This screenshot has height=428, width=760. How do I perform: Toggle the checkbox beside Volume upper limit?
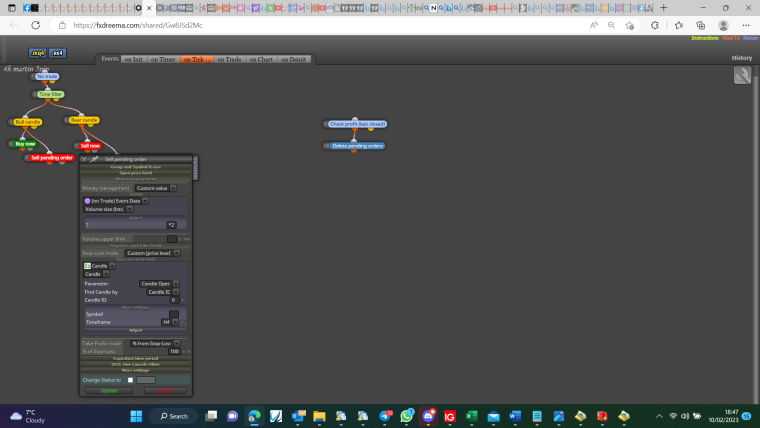pos(180,239)
